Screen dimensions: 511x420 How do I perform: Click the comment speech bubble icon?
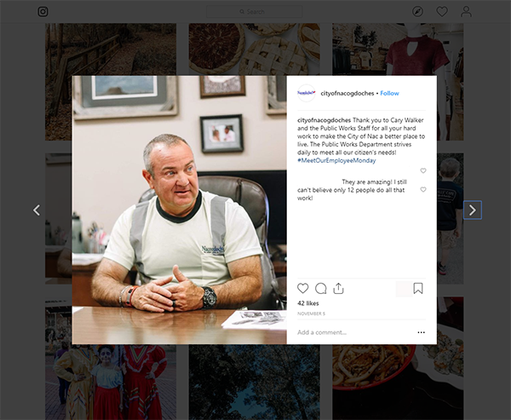coord(321,288)
